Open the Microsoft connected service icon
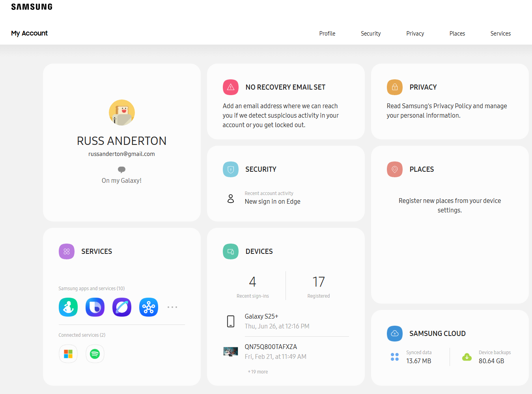The image size is (532, 394). [x=68, y=354]
